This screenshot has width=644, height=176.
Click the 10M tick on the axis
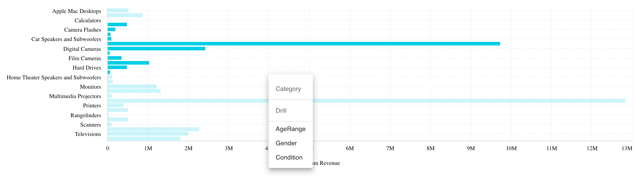tap(511, 149)
